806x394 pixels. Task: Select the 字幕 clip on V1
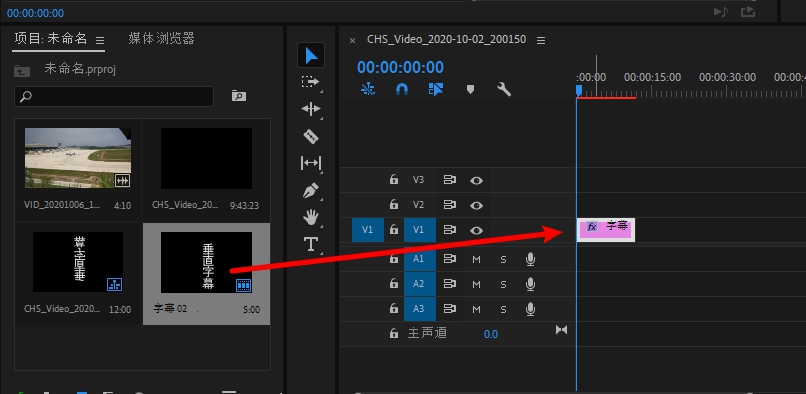[x=606, y=229]
